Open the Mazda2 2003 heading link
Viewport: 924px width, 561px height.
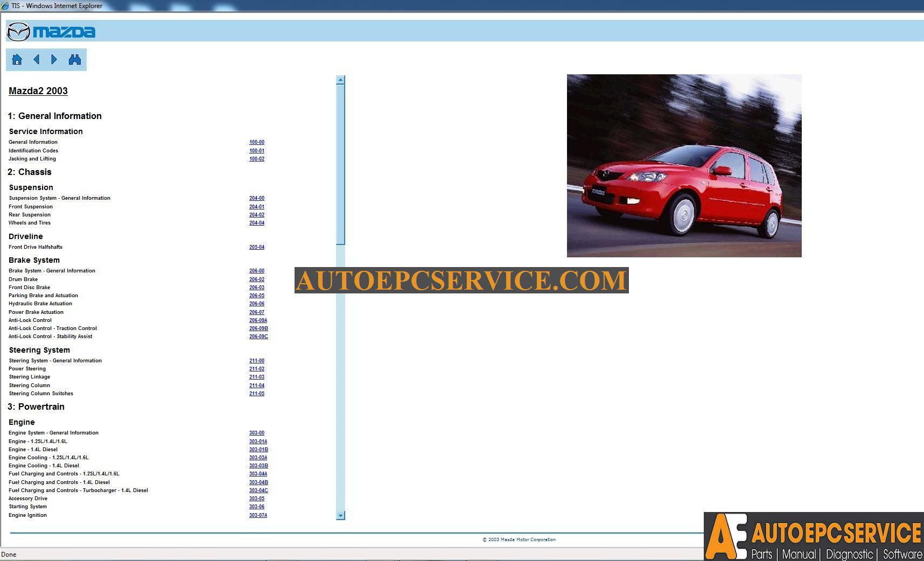point(38,91)
